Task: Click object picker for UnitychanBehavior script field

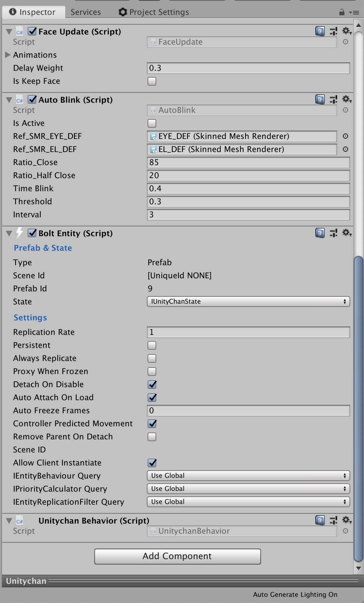Action: [346, 531]
